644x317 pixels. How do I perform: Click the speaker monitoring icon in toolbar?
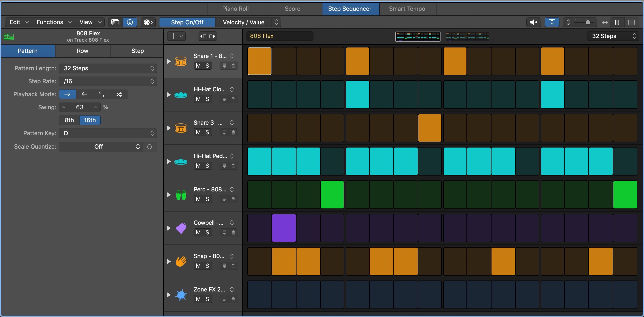pyautogui.click(x=534, y=22)
